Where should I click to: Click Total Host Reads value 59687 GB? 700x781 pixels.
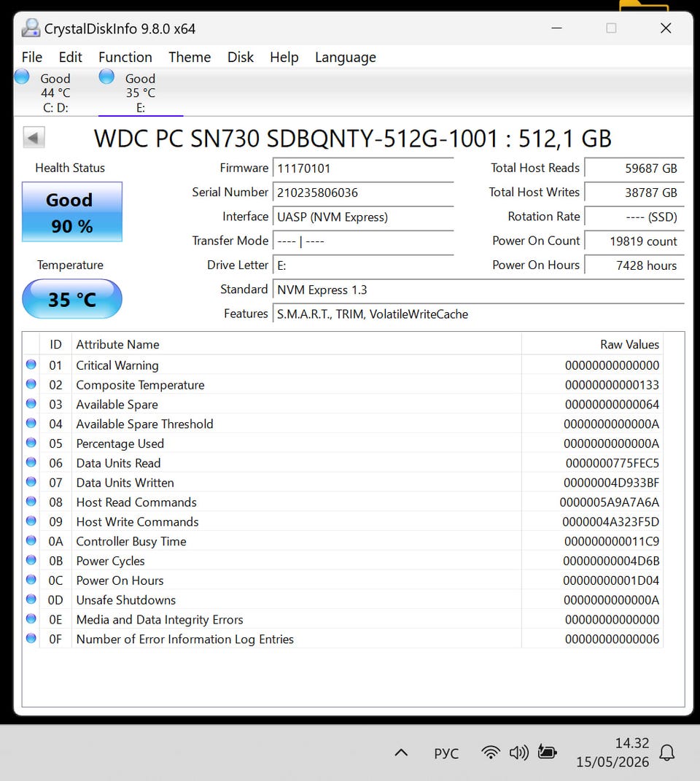(x=634, y=168)
